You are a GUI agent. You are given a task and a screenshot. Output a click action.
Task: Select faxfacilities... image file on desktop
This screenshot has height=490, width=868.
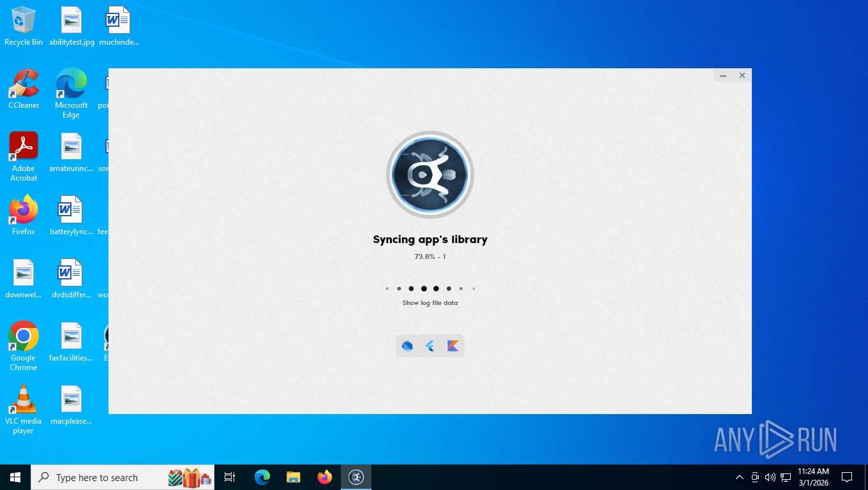click(x=71, y=342)
